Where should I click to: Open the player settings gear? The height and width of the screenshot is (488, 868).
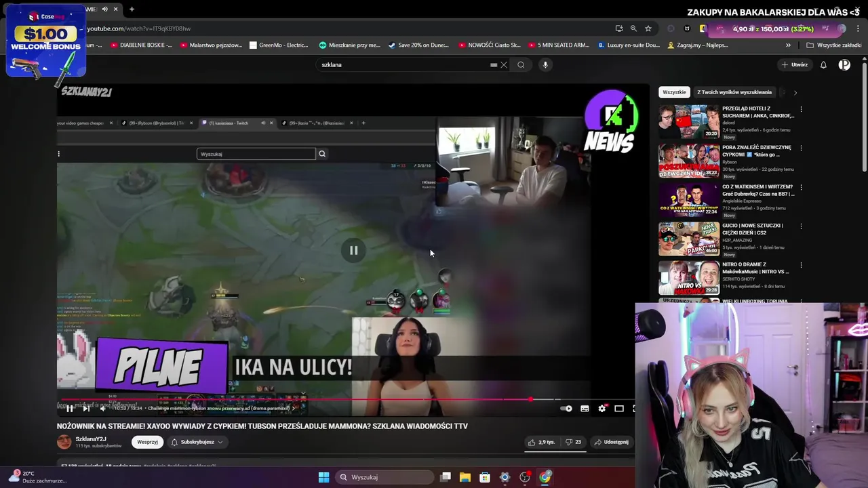[601, 409]
